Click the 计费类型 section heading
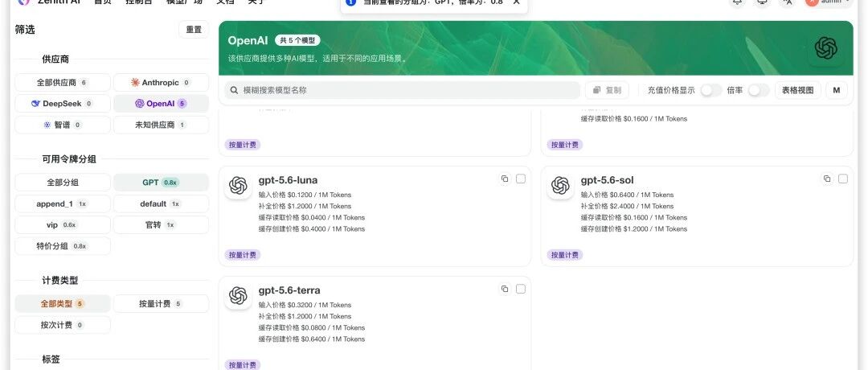 [59, 281]
